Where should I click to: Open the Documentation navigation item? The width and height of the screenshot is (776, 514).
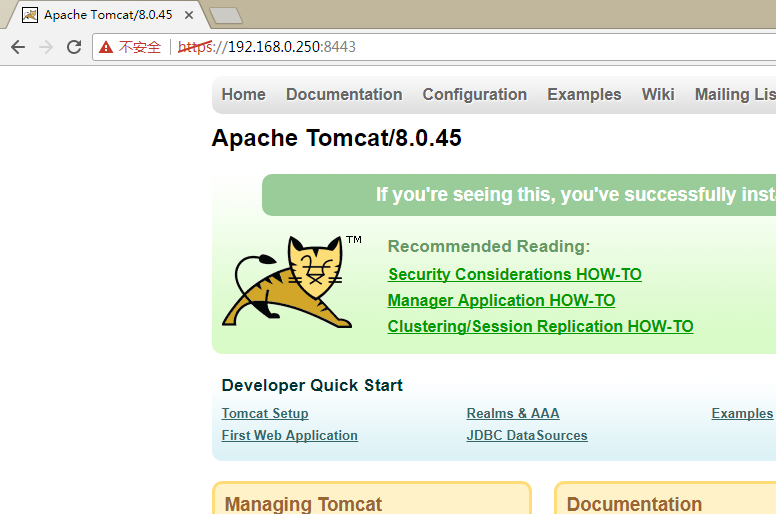(344, 94)
